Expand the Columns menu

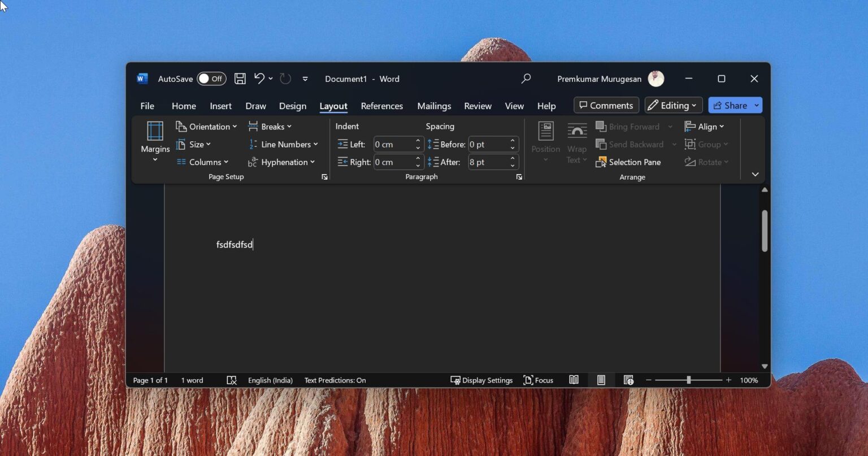(x=203, y=162)
